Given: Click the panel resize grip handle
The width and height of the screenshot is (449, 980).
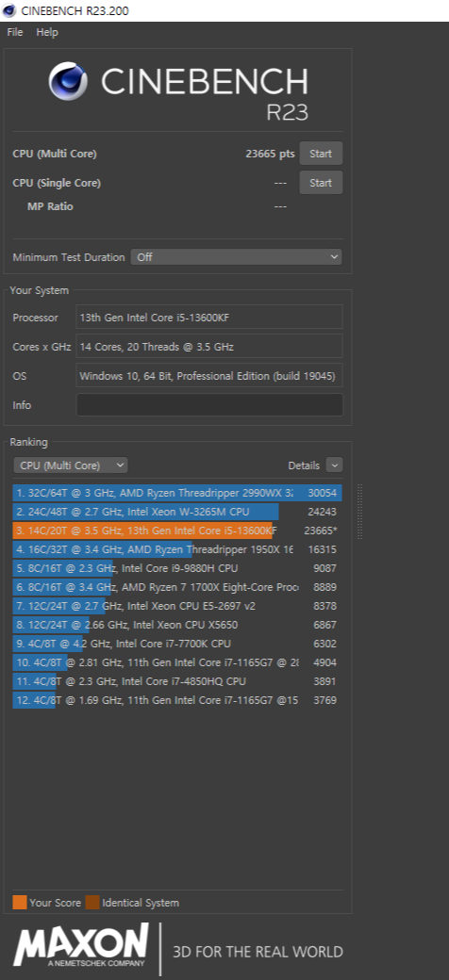Looking at the screenshot, I should [x=359, y=512].
